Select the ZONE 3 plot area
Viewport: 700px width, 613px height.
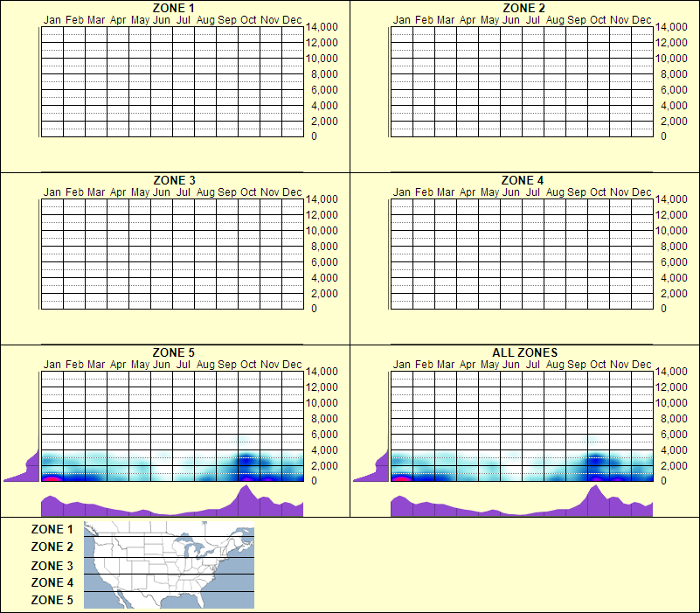pos(171,254)
